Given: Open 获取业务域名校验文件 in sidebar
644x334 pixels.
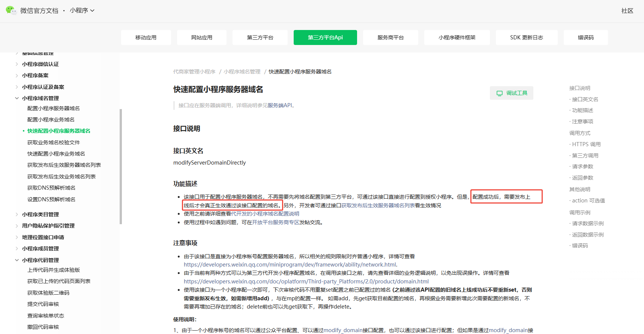Looking at the screenshot, I should (54, 142).
